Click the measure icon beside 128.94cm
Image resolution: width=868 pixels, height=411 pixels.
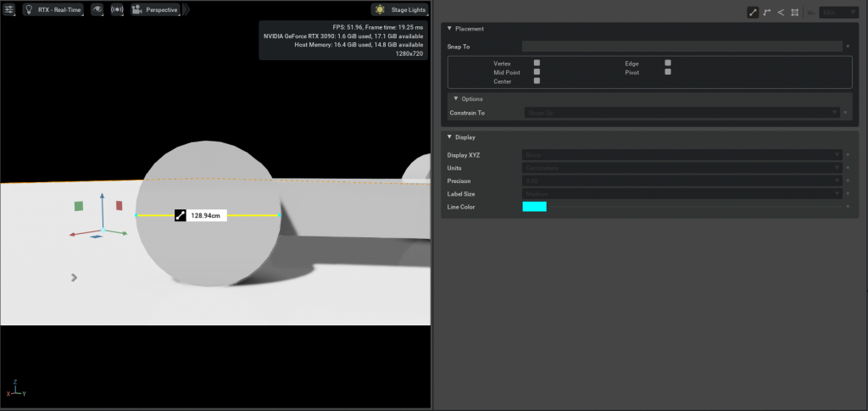click(180, 216)
